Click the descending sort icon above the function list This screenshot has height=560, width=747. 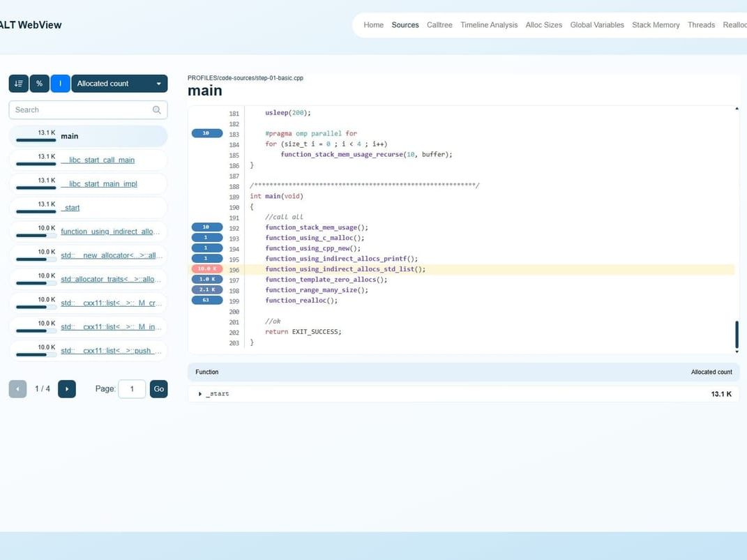pyautogui.click(x=18, y=83)
